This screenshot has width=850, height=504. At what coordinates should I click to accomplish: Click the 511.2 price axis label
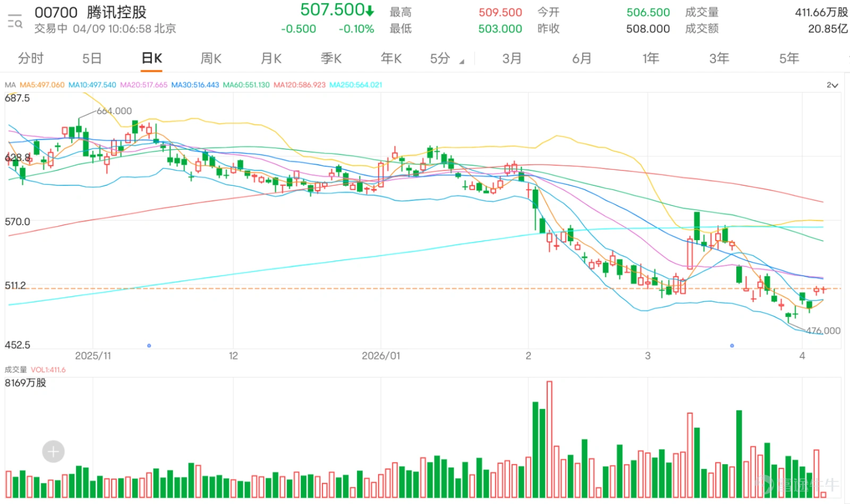click(x=15, y=286)
